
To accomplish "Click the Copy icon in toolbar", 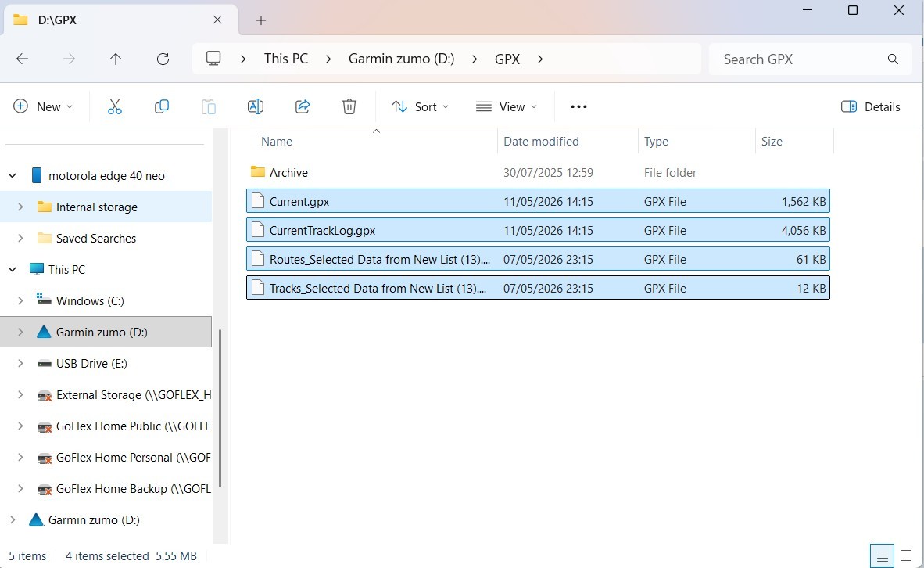I will pyautogui.click(x=162, y=106).
